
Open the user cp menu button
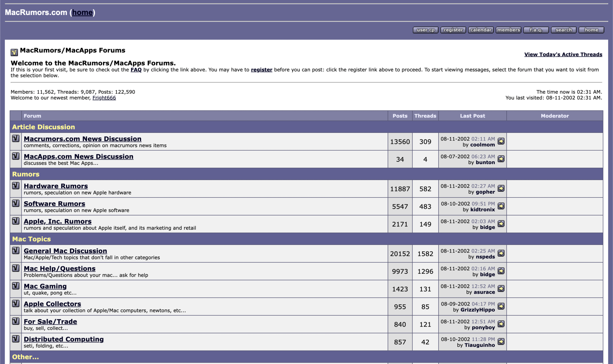pos(425,30)
